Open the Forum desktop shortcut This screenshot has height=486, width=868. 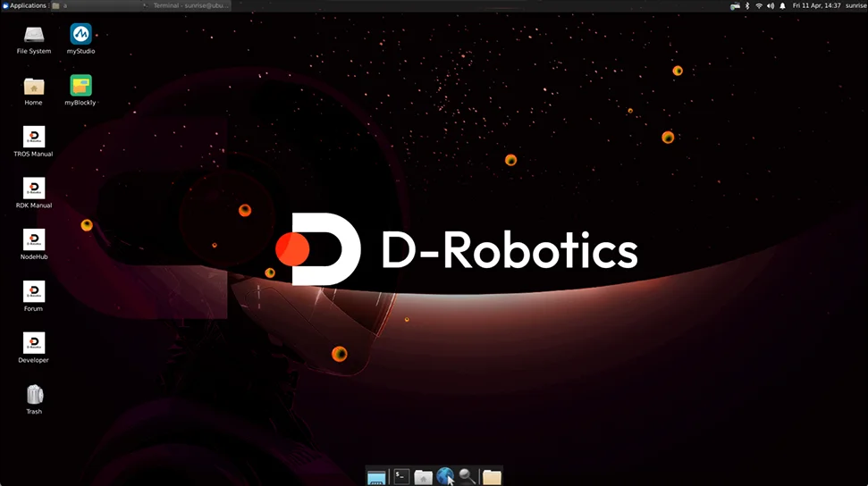click(x=34, y=292)
